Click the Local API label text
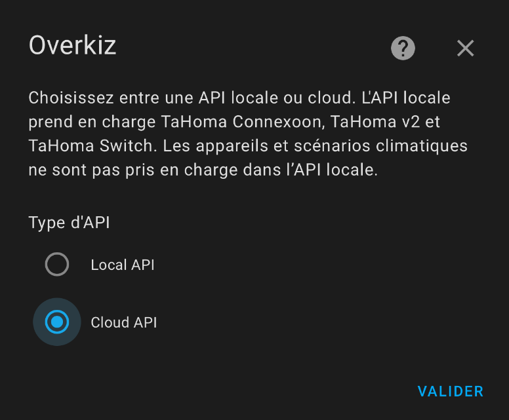 123,265
